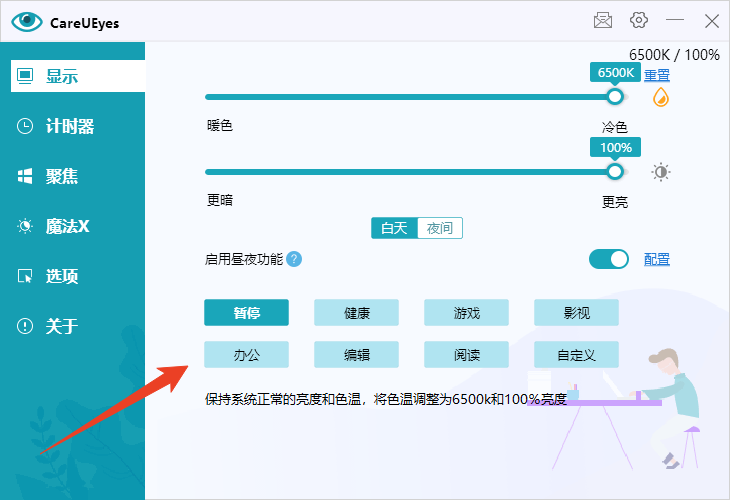Open the 关于 about section

[x=62, y=326]
